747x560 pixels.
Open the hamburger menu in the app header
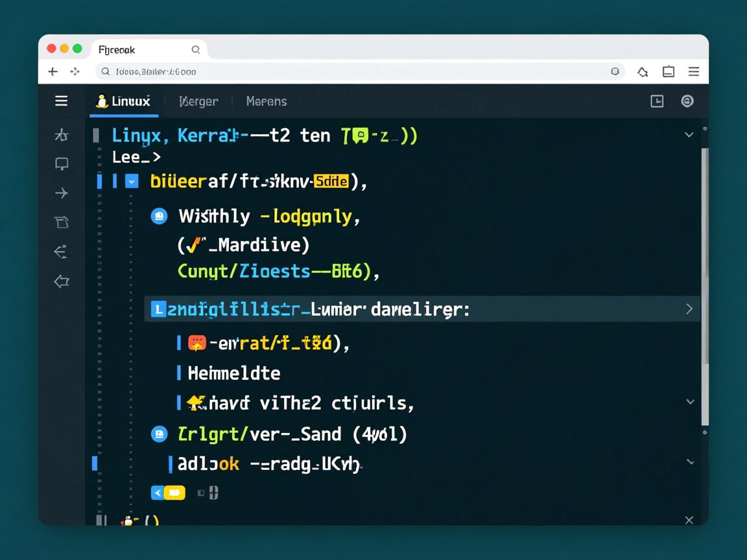point(61,101)
